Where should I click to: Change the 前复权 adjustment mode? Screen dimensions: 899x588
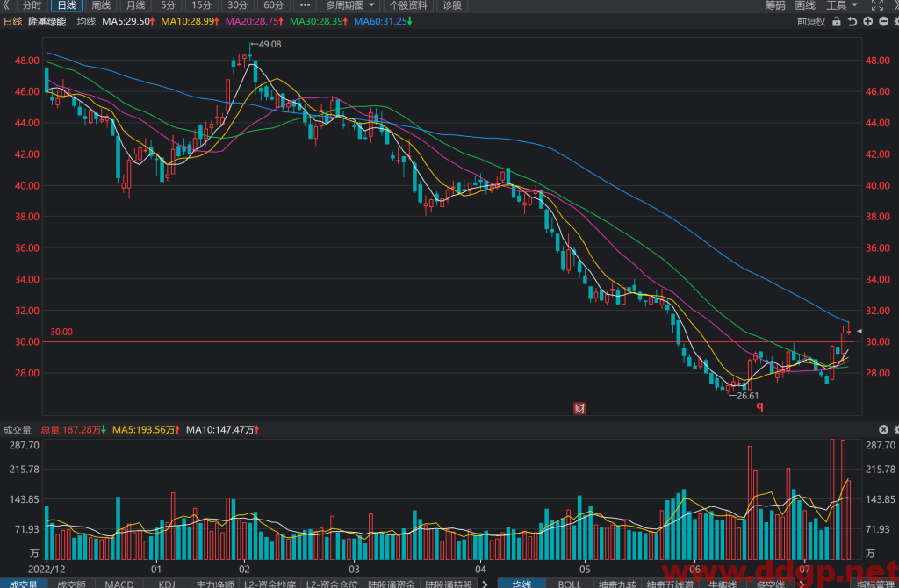pyautogui.click(x=811, y=22)
